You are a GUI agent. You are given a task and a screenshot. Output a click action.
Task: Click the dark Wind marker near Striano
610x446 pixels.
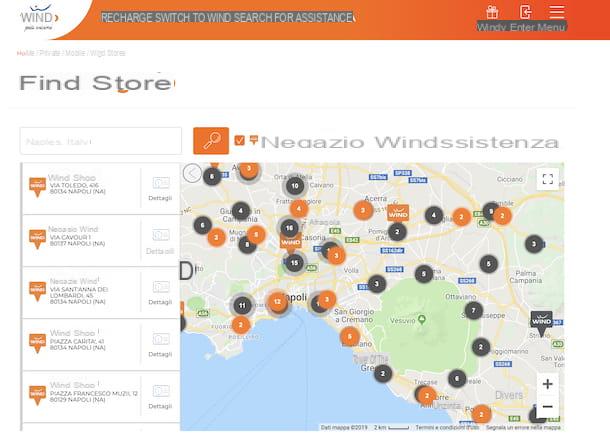[x=542, y=323]
